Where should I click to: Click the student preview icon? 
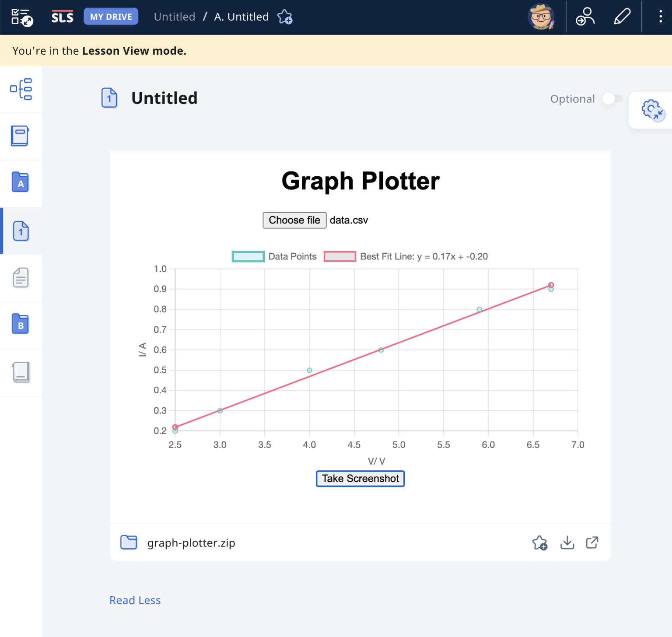point(585,17)
